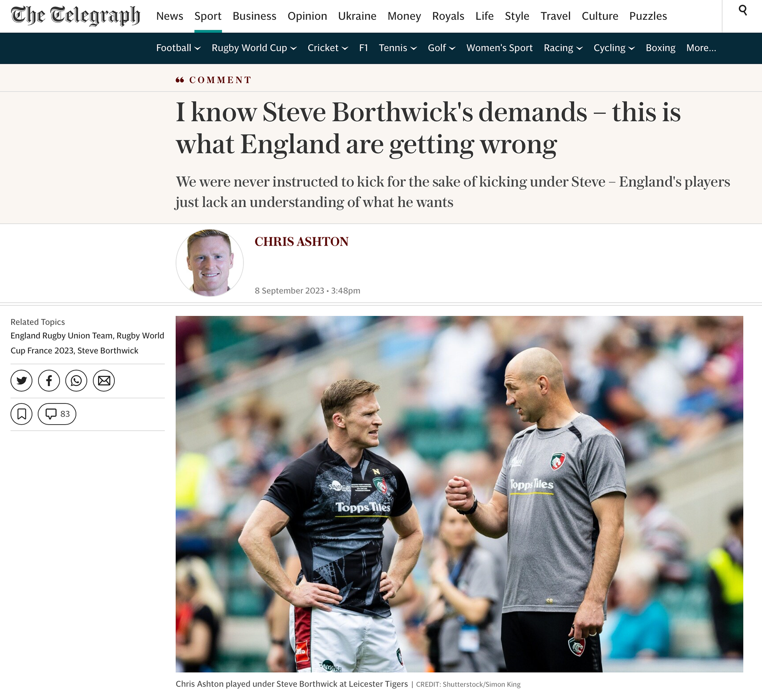Share article by email icon
Image resolution: width=762 pixels, height=700 pixels.
[x=104, y=381]
